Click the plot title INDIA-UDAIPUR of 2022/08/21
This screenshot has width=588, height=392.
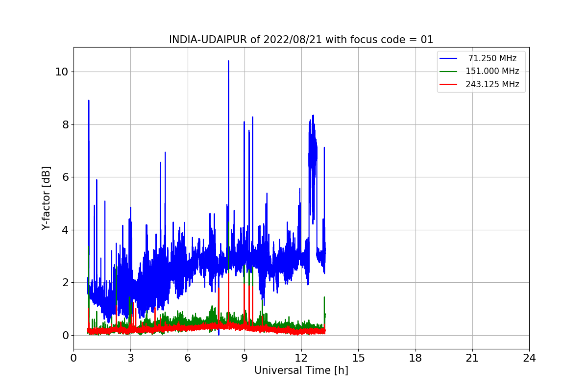pos(301,40)
